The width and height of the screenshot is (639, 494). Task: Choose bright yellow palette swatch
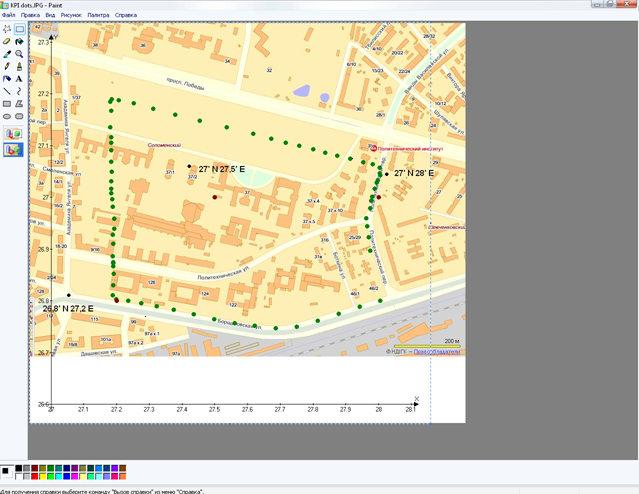click(43, 476)
